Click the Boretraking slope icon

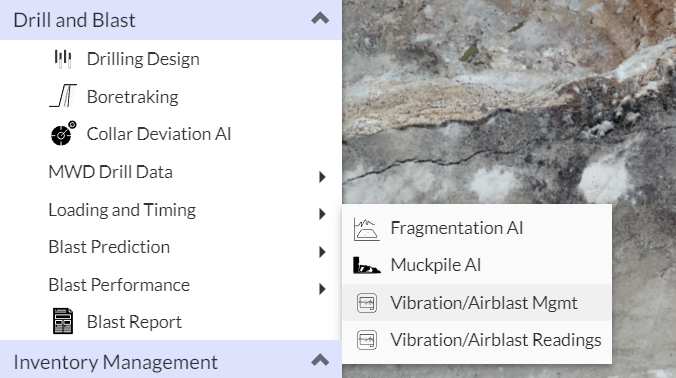pyautogui.click(x=63, y=96)
